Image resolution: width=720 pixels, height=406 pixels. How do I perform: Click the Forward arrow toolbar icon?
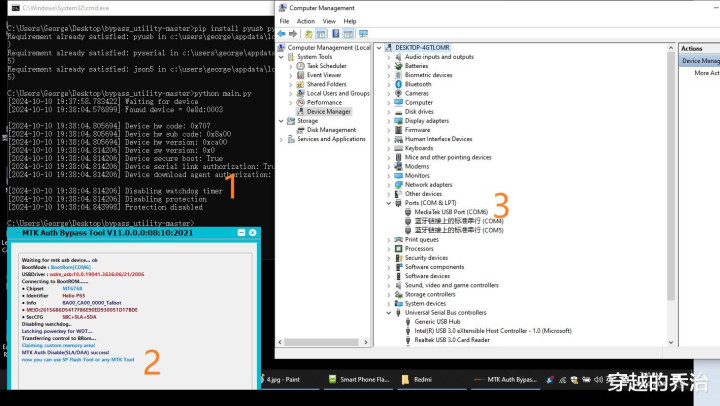pyautogui.click(x=292, y=34)
